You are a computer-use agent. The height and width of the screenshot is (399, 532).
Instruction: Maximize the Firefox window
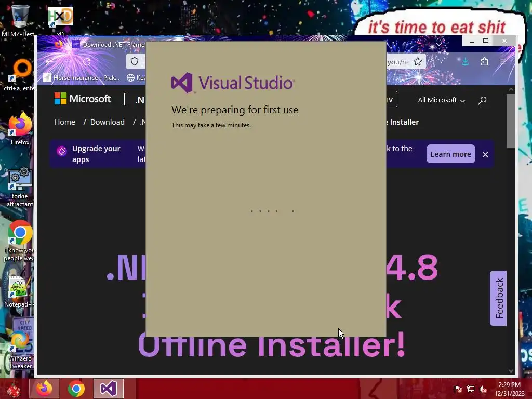pos(486,41)
